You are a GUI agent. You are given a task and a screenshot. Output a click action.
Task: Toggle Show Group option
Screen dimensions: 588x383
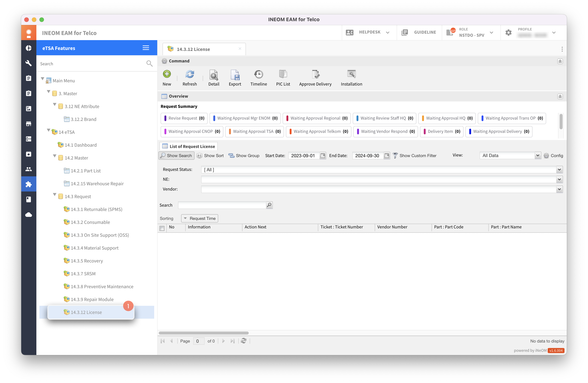(x=244, y=156)
